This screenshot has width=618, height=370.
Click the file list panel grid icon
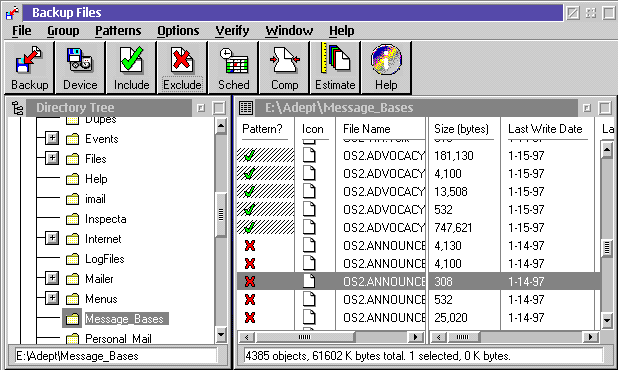click(246, 108)
